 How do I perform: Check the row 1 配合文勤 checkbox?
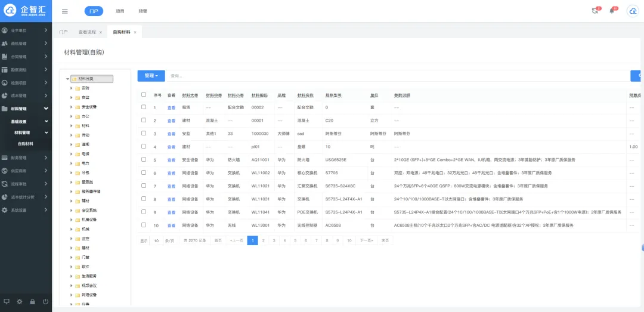pyautogui.click(x=144, y=107)
